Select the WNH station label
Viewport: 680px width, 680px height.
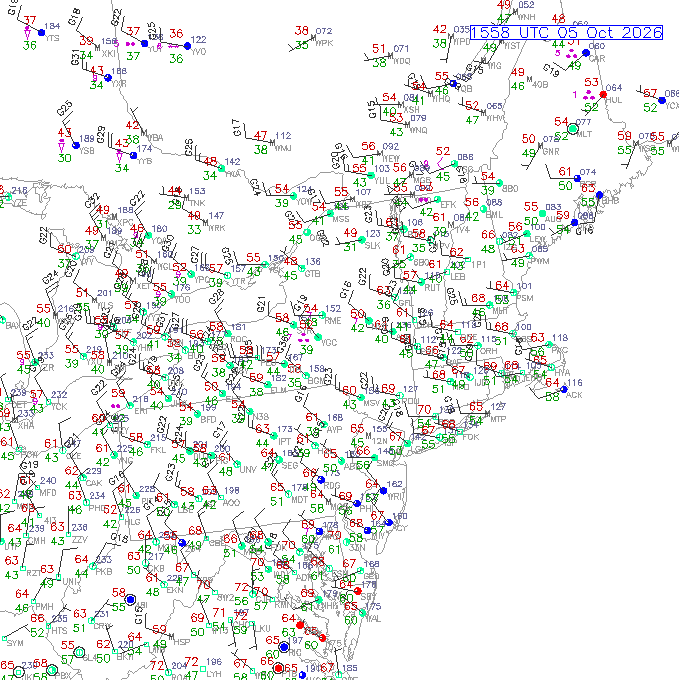click(526, 17)
